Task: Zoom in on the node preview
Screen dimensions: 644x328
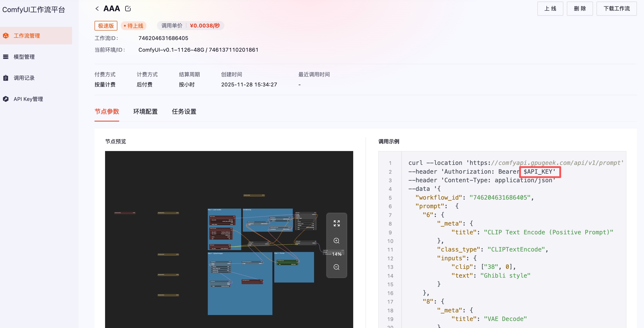Action: [x=336, y=241]
